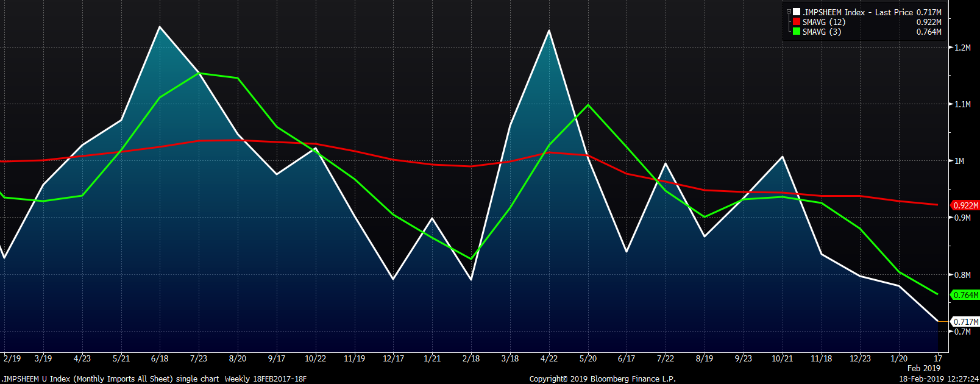The image size is (980, 384).
Task: Click the 10/21 date on the x-axis
Action: point(783,358)
